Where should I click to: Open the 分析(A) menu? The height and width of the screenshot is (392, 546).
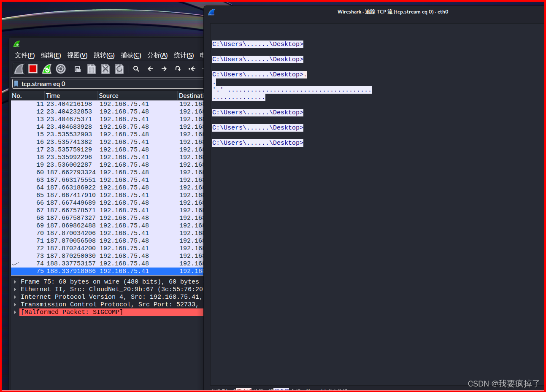click(x=157, y=55)
